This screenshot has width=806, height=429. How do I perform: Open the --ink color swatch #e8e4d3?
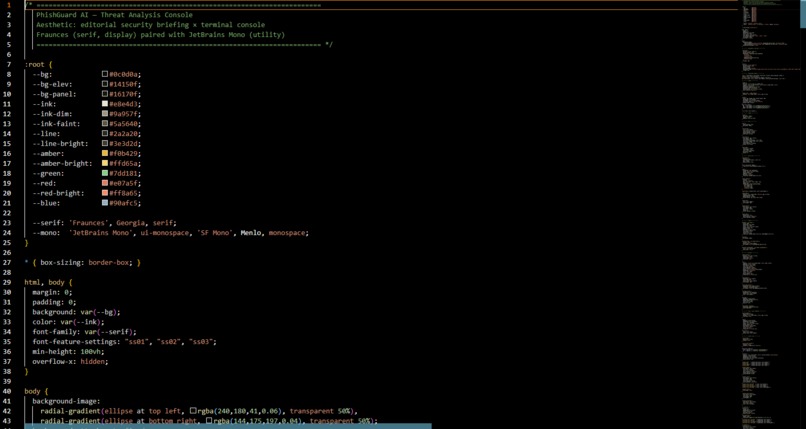[105, 104]
